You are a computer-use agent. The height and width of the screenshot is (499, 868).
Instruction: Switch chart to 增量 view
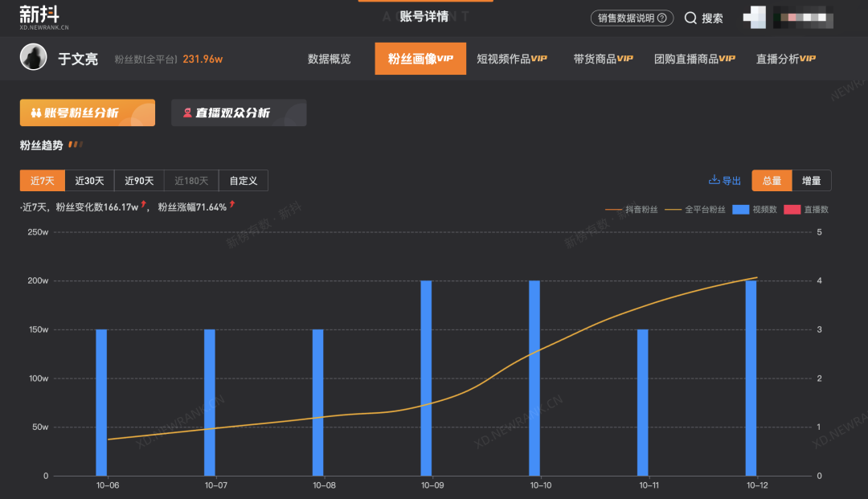click(x=812, y=181)
